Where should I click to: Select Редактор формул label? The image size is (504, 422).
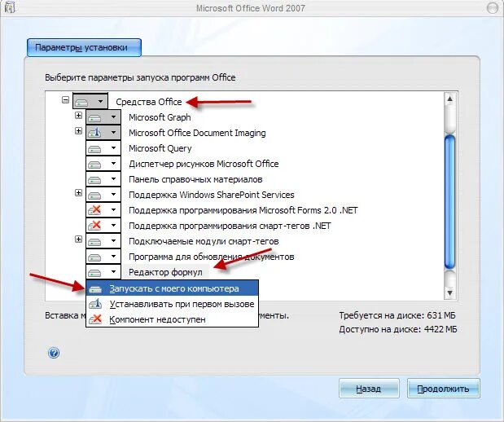[x=165, y=272]
